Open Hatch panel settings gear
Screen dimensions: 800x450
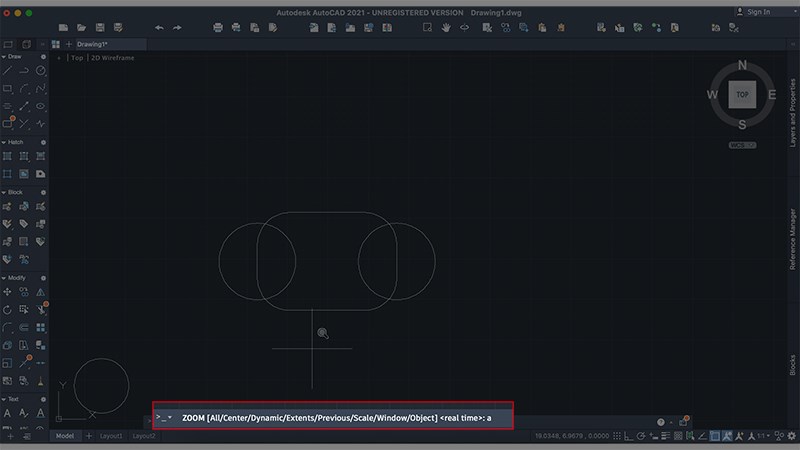click(43, 142)
